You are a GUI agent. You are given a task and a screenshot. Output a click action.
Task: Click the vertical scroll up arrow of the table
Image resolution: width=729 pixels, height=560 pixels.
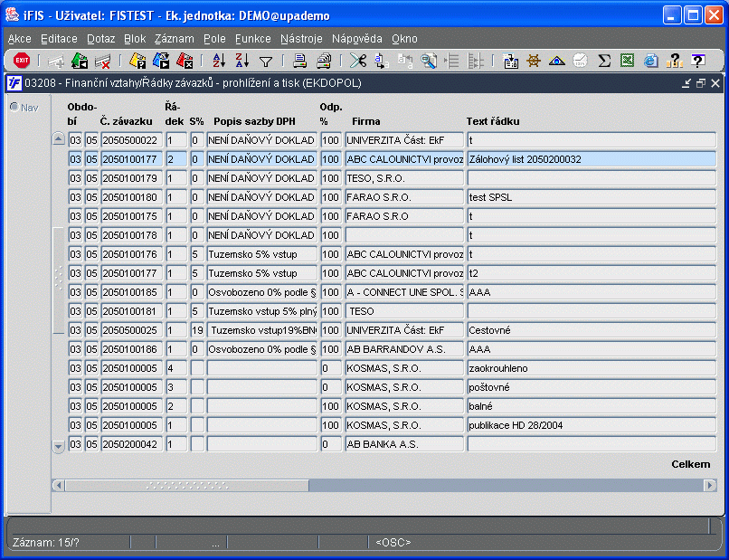click(58, 138)
